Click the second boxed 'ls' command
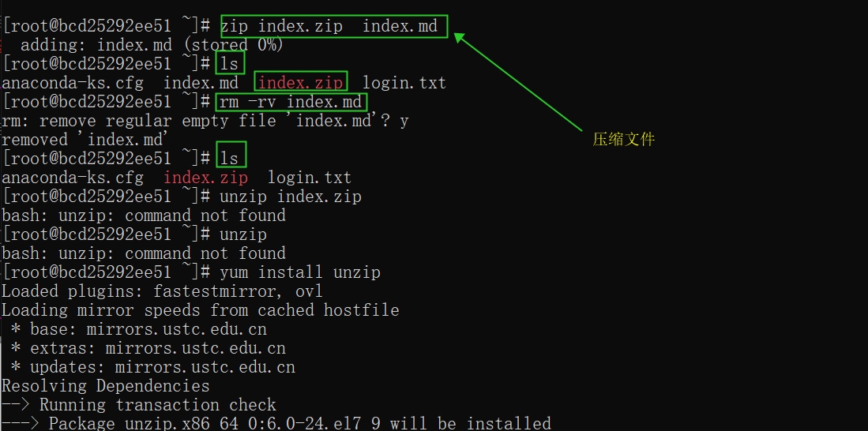Viewport: 868px width, 431px height. pos(231,158)
